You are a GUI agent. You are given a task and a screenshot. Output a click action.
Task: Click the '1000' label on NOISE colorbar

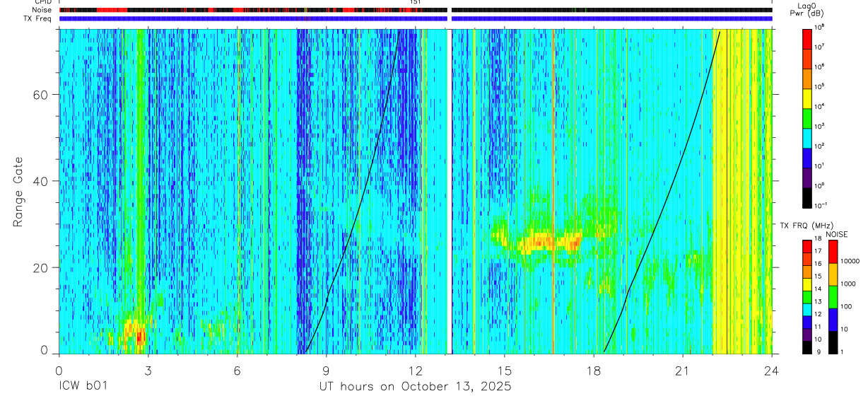click(849, 284)
